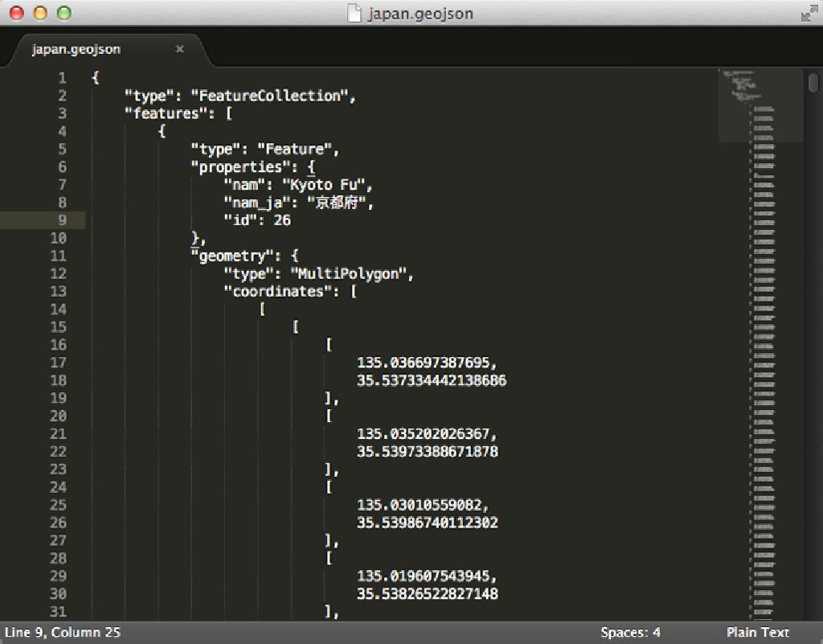
Task: Click the gutter beside line 6 properties
Action: pyautogui.click(x=62, y=167)
